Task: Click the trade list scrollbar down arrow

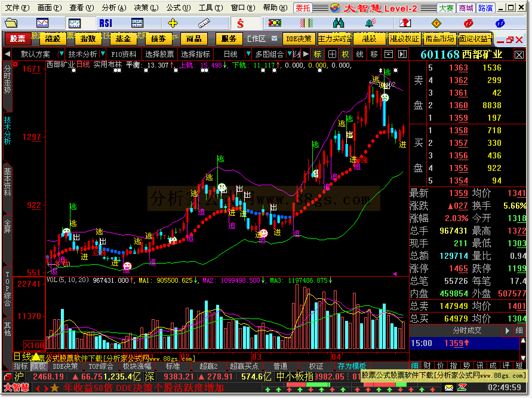Action: (x=523, y=358)
